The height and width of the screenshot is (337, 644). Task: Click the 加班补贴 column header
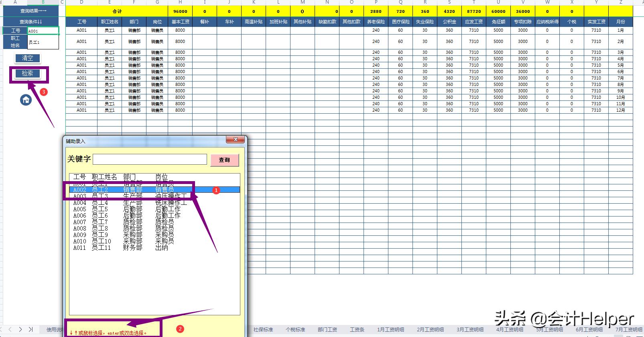(278, 22)
